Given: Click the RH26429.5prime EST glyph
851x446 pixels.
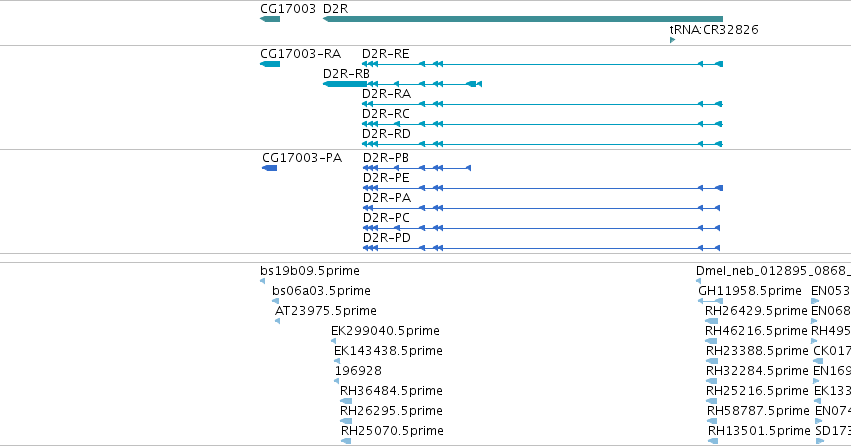Looking at the screenshot, I should [x=711, y=321].
